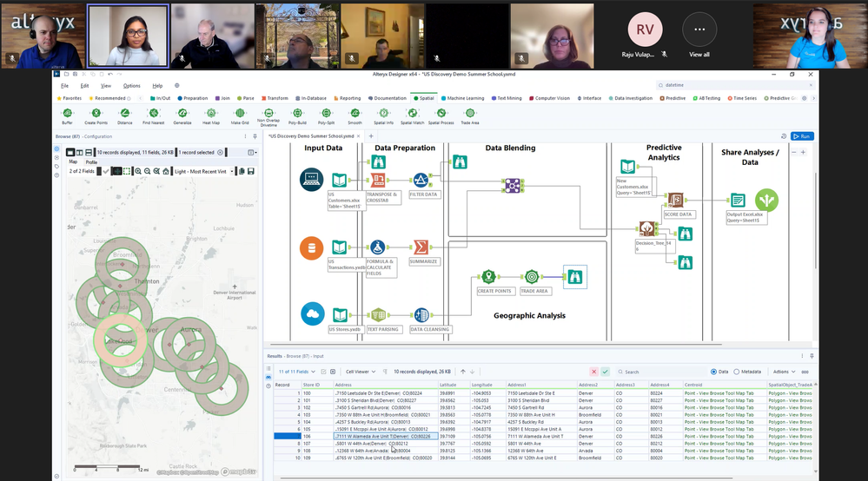Image resolution: width=868 pixels, height=481 pixels.
Task: Select the Data radio button
Action: (713, 372)
